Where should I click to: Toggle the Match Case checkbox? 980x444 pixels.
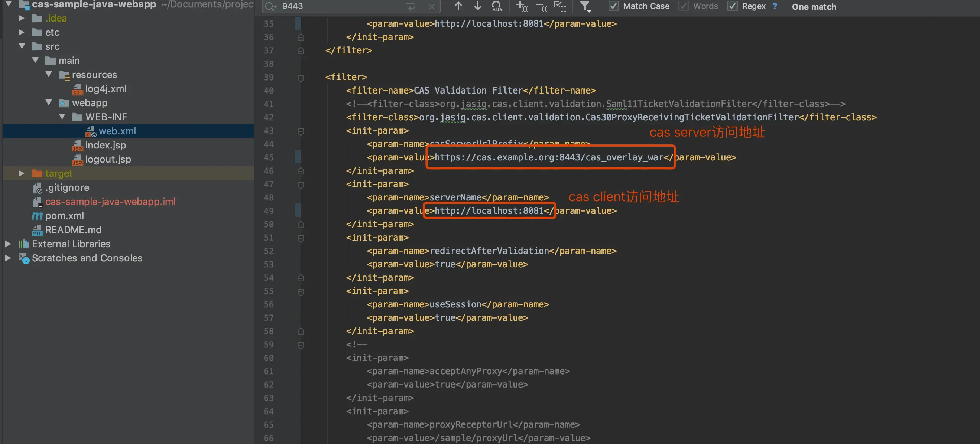(613, 6)
